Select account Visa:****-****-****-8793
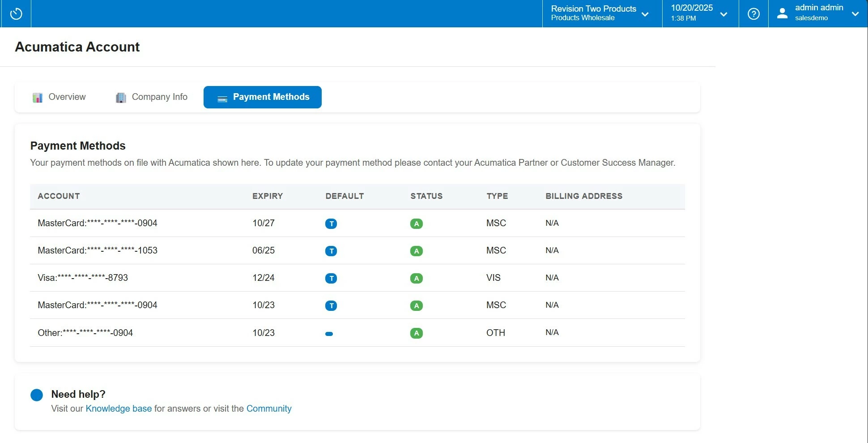 [83, 278]
